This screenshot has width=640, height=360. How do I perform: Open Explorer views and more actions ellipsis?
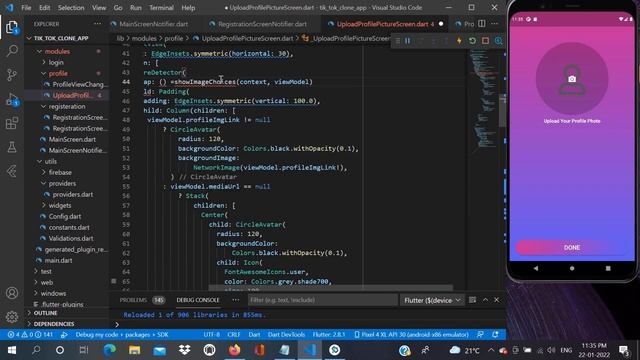tap(97, 24)
